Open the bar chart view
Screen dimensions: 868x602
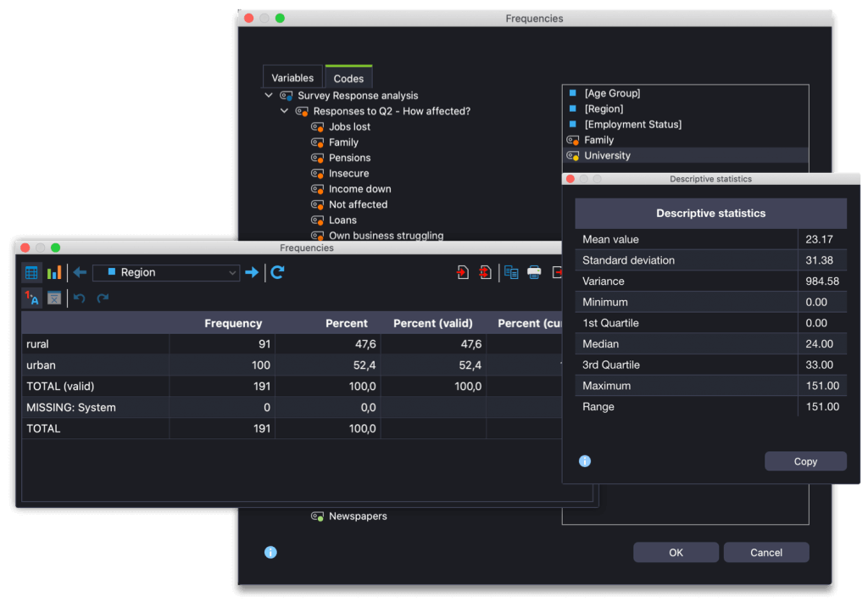pos(53,272)
